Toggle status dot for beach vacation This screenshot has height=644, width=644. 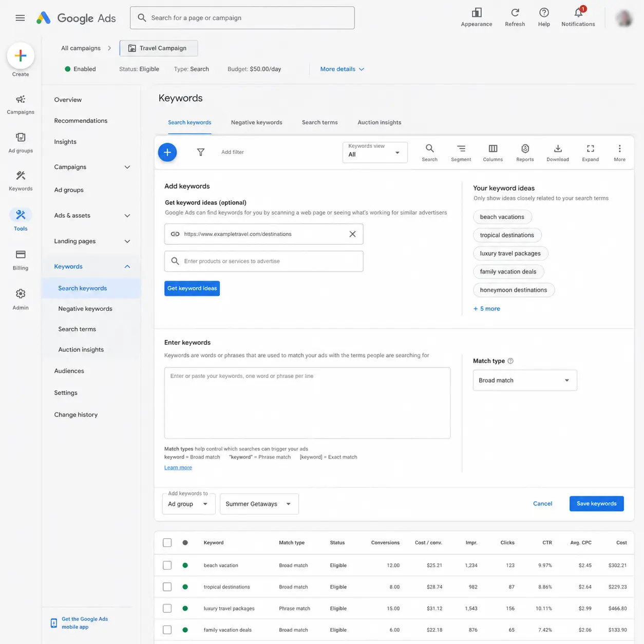(x=185, y=565)
